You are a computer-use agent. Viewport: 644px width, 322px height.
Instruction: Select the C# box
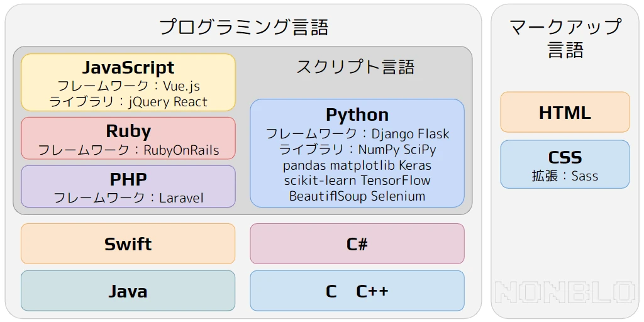[357, 243]
